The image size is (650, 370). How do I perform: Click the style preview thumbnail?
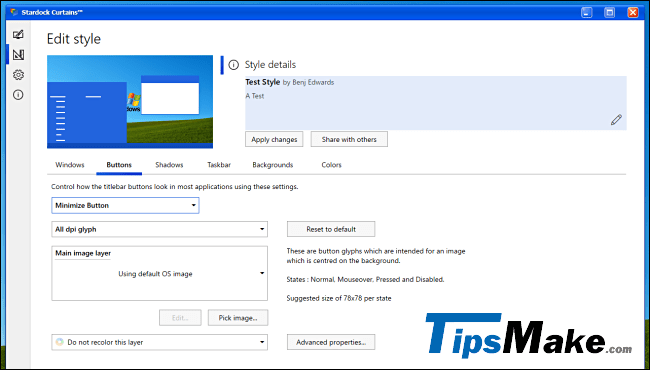click(130, 102)
